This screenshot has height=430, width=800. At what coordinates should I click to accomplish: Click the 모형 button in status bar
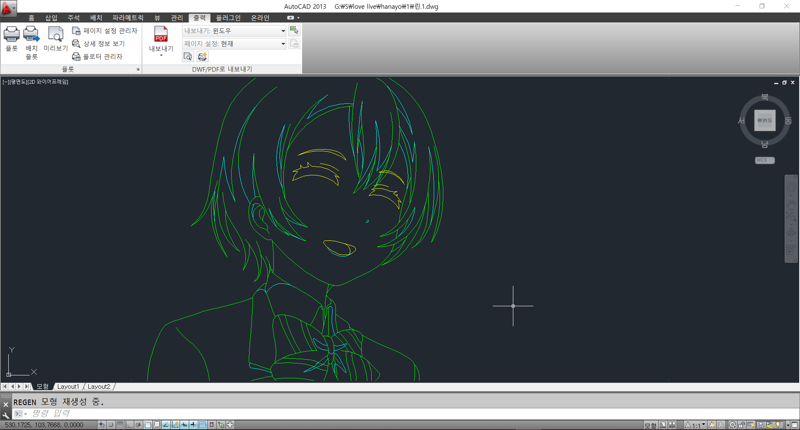tap(649, 425)
